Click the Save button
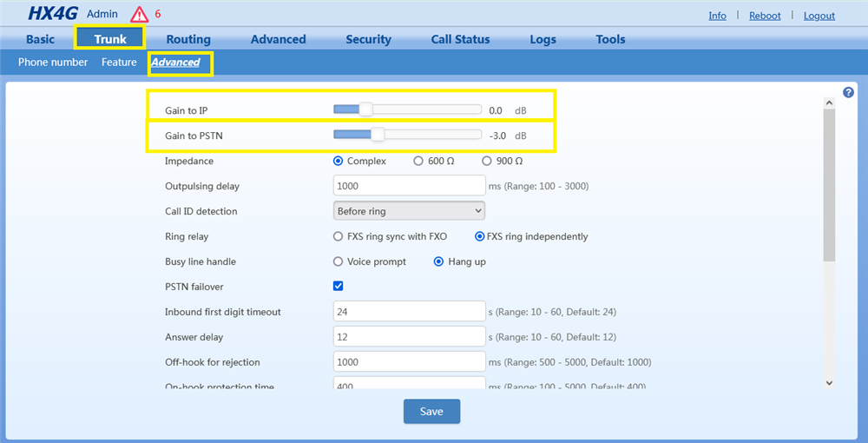Viewport: 868px width, 443px height. pyautogui.click(x=431, y=412)
